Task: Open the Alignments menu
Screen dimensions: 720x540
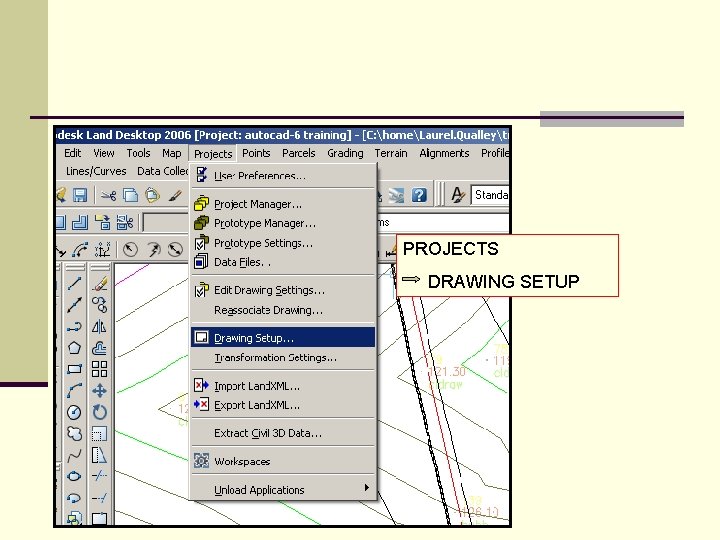Action: pos(444,153)
